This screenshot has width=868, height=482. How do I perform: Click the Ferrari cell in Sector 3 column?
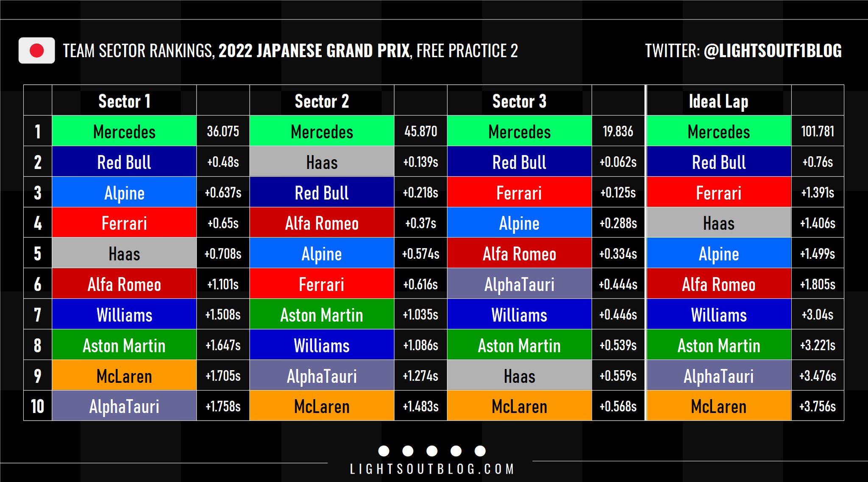point(519,193)
